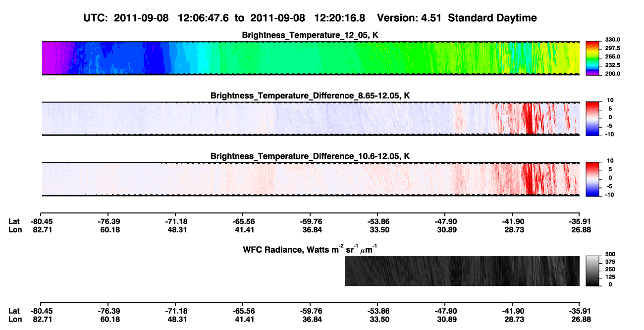The height and width of the screenshot is (330, 644).
Task: Click the 'Lon' label on the axis above WFC Radiance
Action: coord(15,230)
